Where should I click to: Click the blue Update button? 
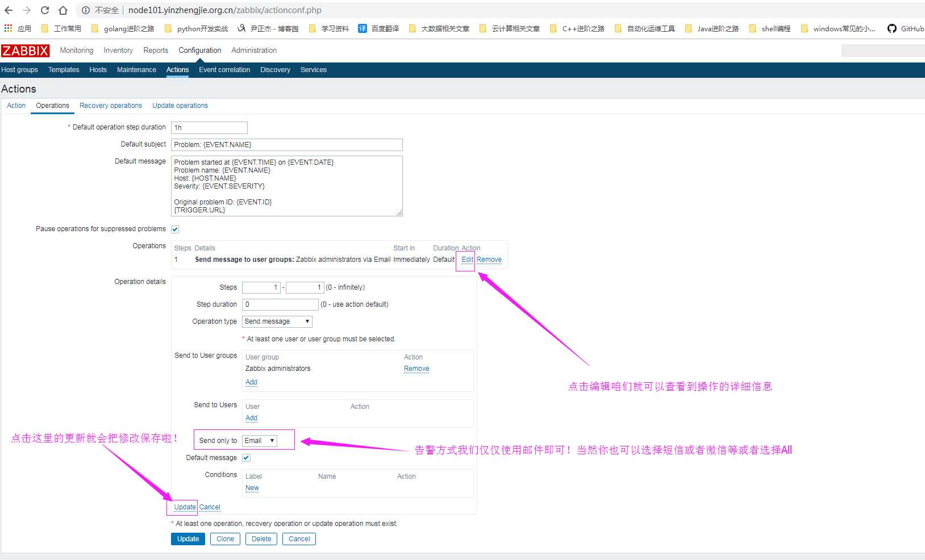188,539
